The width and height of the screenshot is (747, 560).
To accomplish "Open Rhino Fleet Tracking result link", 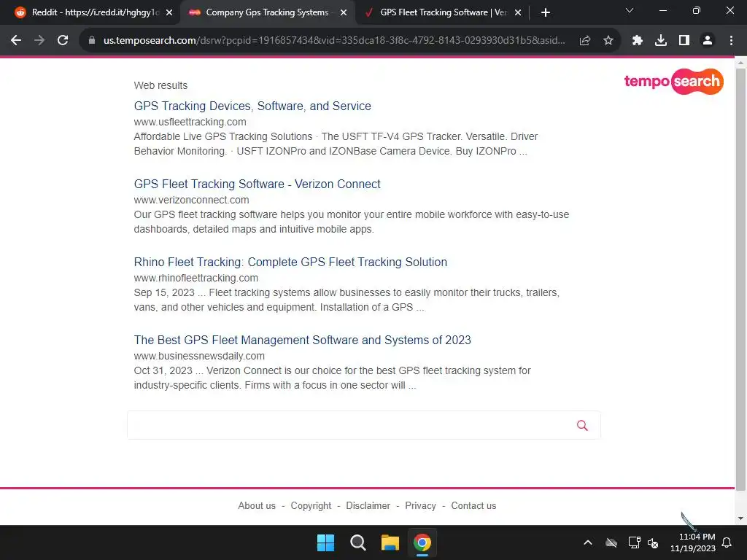I will click(290, 262).
